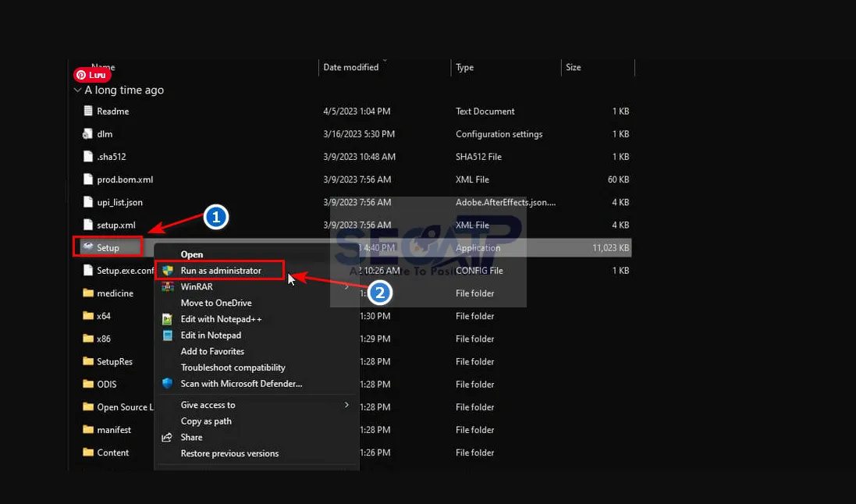Sort files via the 'Date modified' column header

(x=352, y=67)
